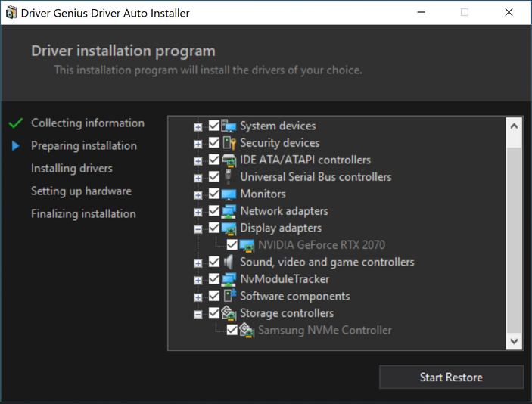Uncheck the NVIDIA GeForce RTX 2070 checkbox
532x404 pixels.
click(232, 244)
